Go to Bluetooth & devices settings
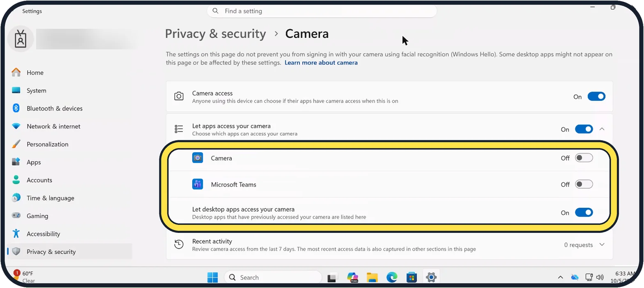Viewport: 644px width, 288px height. click(x=70, y=108)
